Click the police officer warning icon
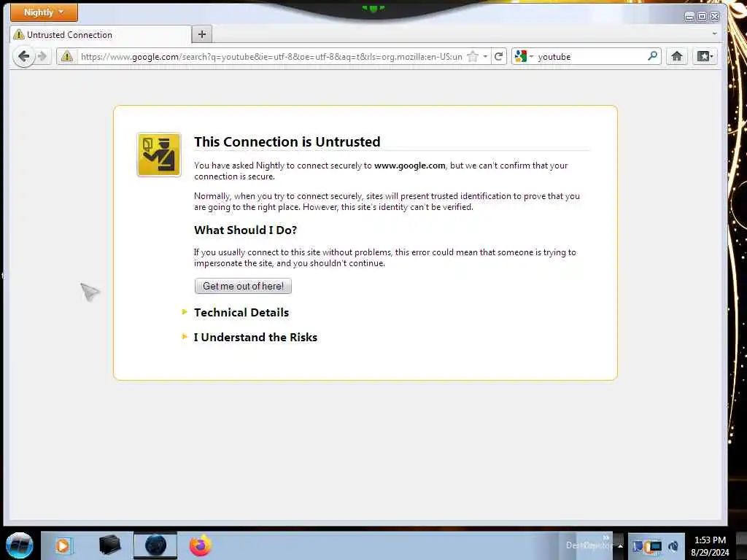This screenshot has width=747, height=560. [x=159, y=155]
